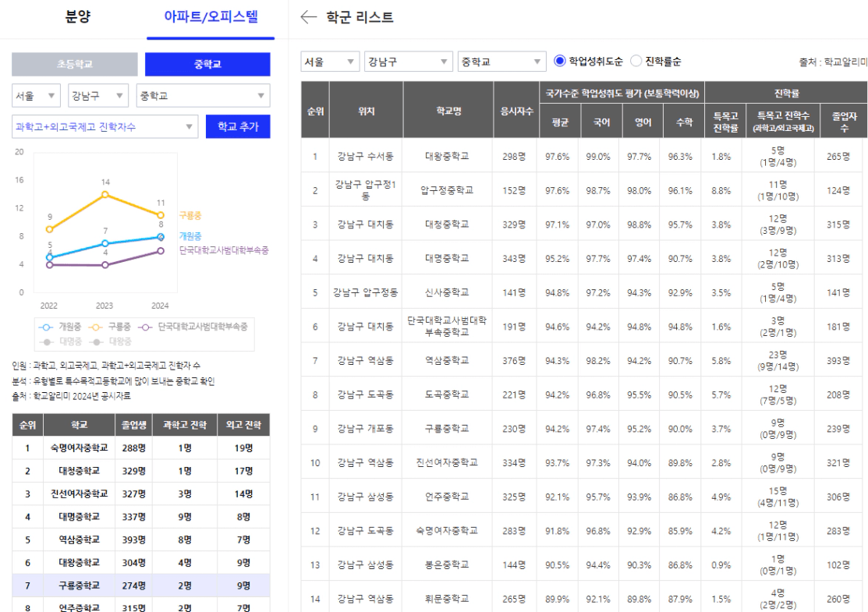Image resolution: width=868 pixels, height=612 pixels.
Task: Click the 국어 column header
Action: 602,122
